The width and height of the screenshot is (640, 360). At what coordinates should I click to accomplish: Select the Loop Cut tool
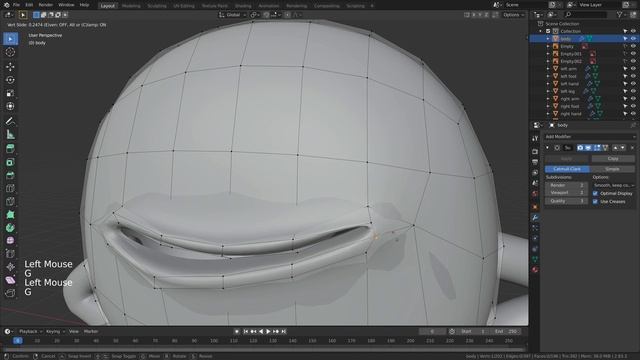(x=11, y=188)
